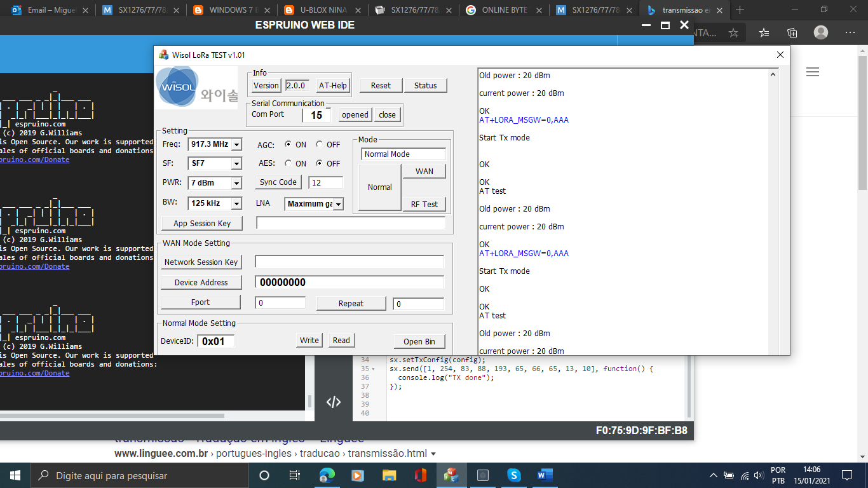Viewport: 868px width, 488px height.
Task: Click the Status button
Action: click(425, 86)
